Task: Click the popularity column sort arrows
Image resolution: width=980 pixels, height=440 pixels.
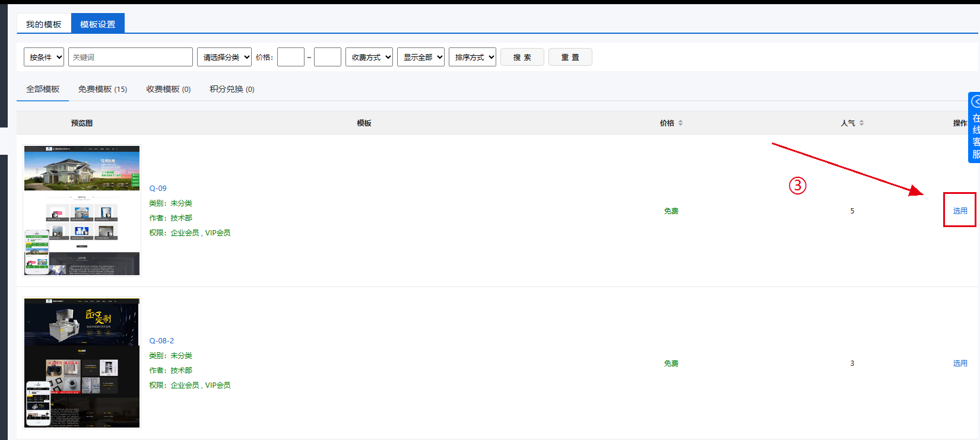Action: (x=861, y=123)
